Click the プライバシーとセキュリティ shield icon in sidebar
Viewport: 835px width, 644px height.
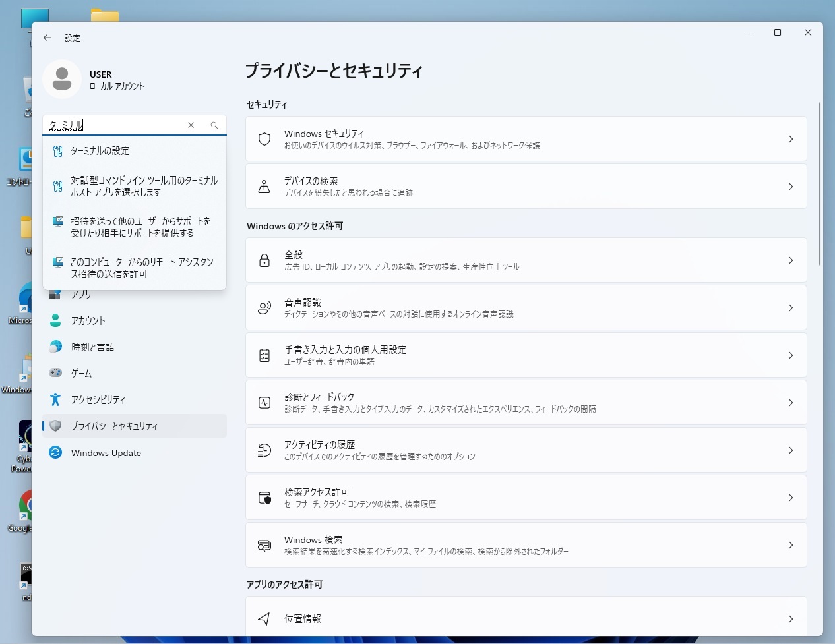click(55, 426)
